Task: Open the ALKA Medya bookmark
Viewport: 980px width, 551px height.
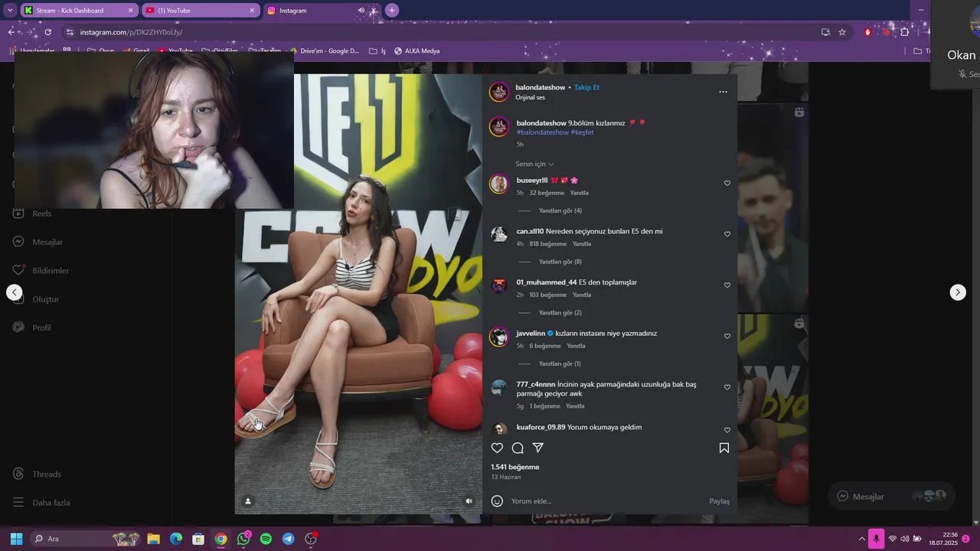Action: (x=416, y=51)
